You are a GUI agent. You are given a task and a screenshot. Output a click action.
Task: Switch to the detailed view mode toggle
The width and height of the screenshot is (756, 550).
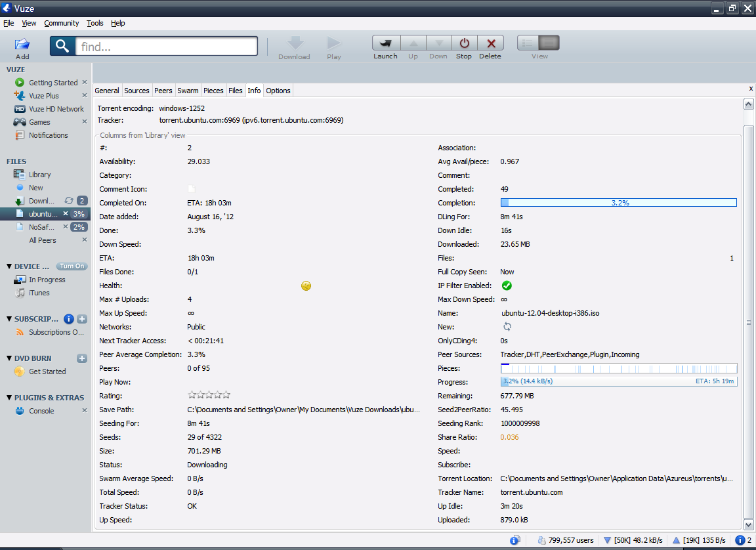point(549,43)
